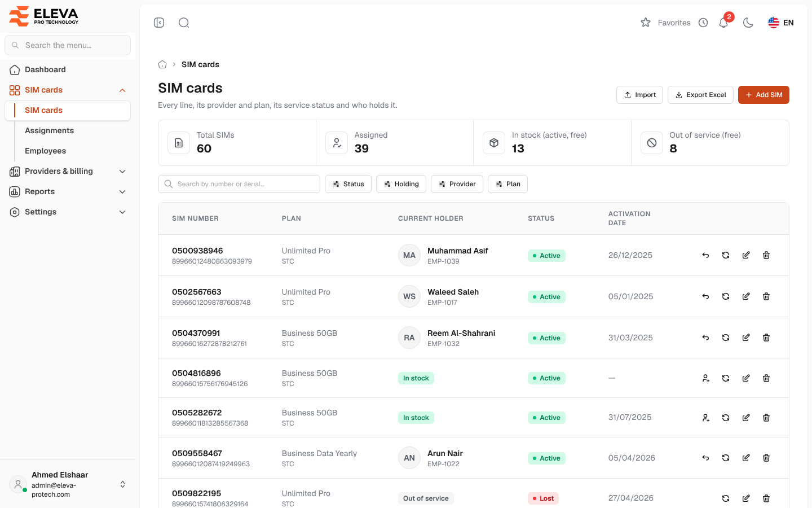Viewport: 812px width, 508px height.
Task: Open the Holding filter dropdown
Action: coord(401,184)
